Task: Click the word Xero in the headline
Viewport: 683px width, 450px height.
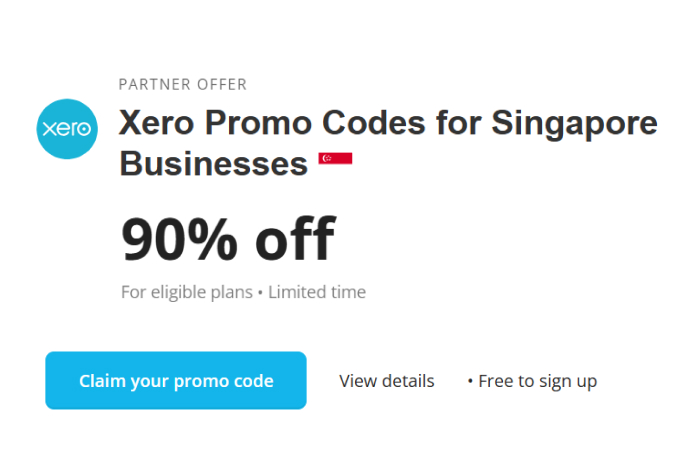Action: pos(158,124)
